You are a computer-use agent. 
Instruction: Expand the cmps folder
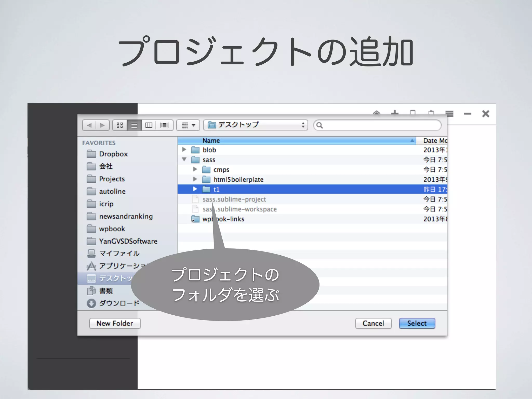(195, 169)
